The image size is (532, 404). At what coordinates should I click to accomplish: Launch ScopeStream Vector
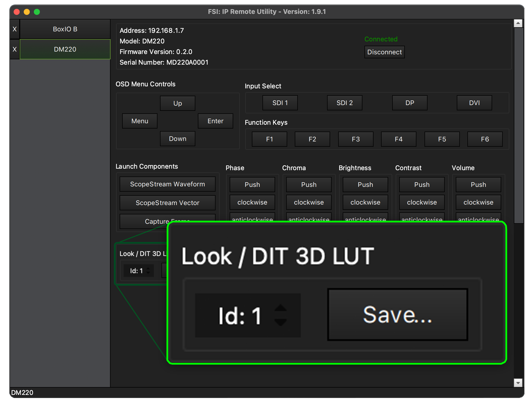point(167,203)
